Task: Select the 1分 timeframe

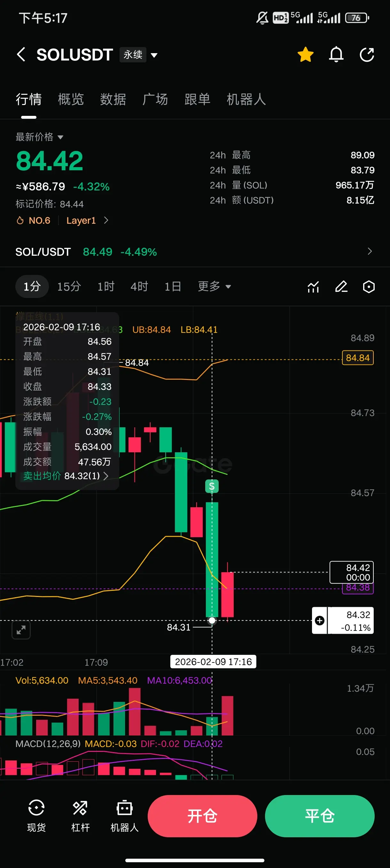Action: point(32,286)
